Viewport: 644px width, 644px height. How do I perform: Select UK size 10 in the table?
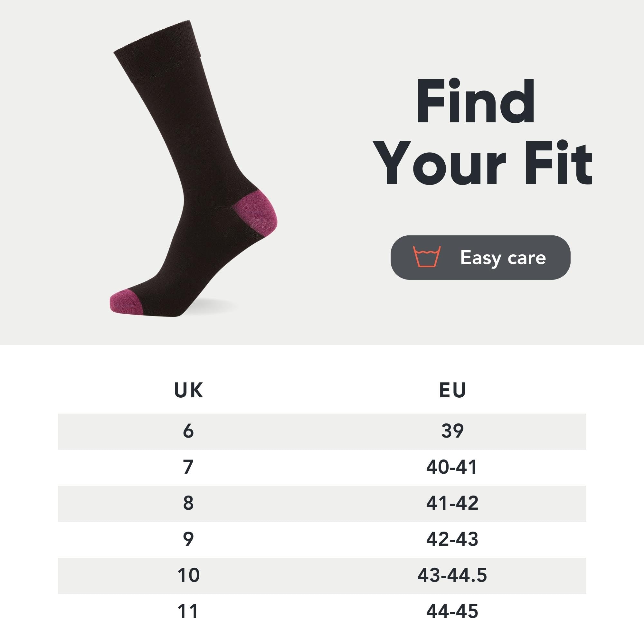(x=188, y=575)
